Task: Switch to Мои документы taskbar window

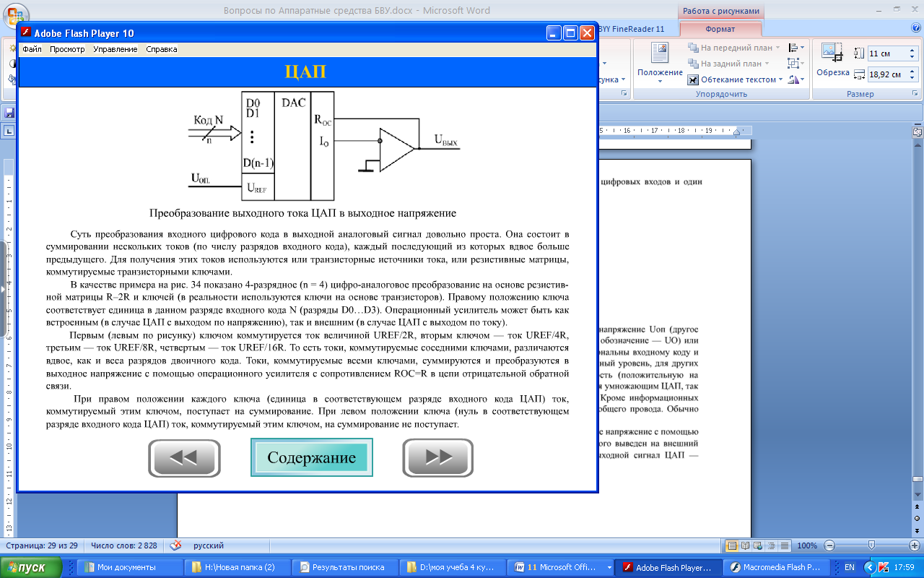Action: pos(129,567)
